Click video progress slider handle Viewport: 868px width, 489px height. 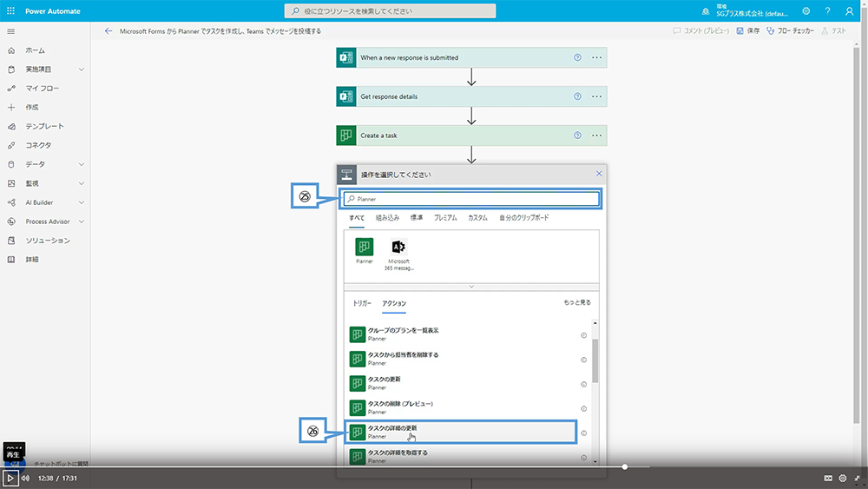(624, 466)
